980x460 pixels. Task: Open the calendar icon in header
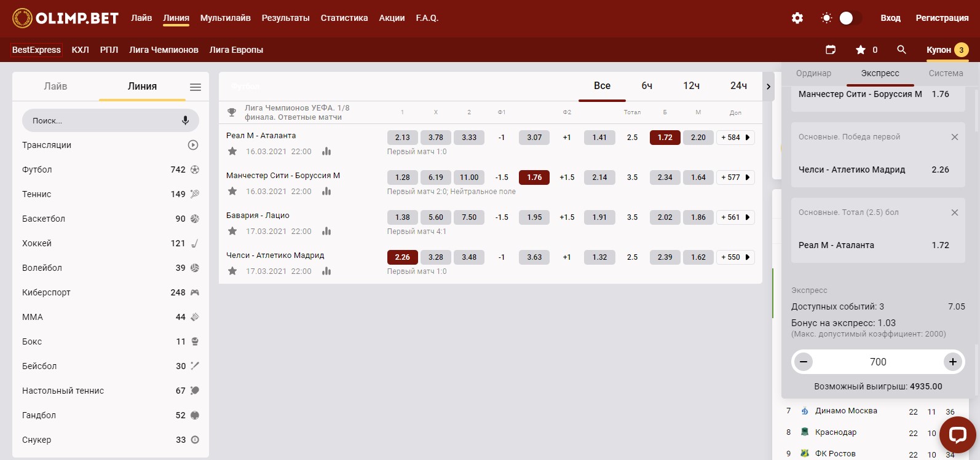pos(831,50)
